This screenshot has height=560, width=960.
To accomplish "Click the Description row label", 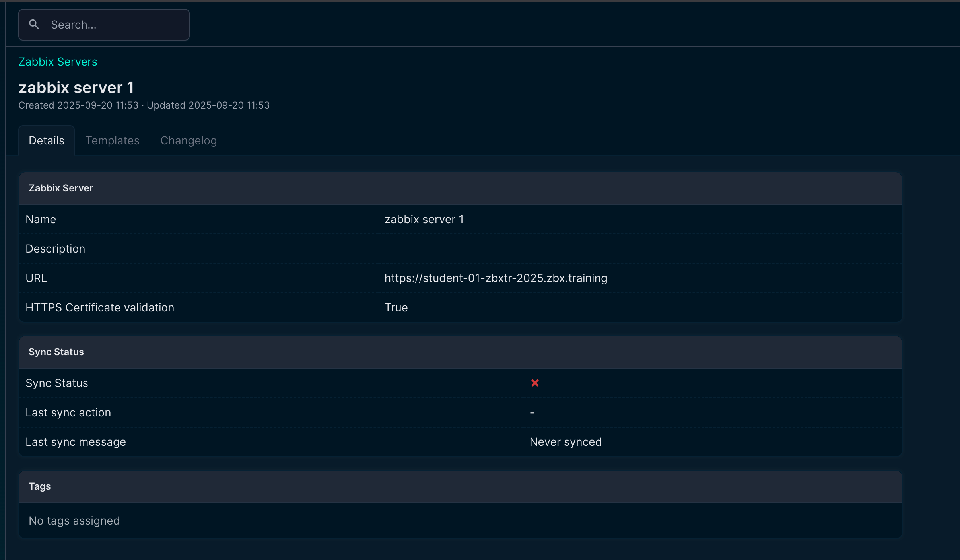I will pyautogui.click(x=55, y=249).
